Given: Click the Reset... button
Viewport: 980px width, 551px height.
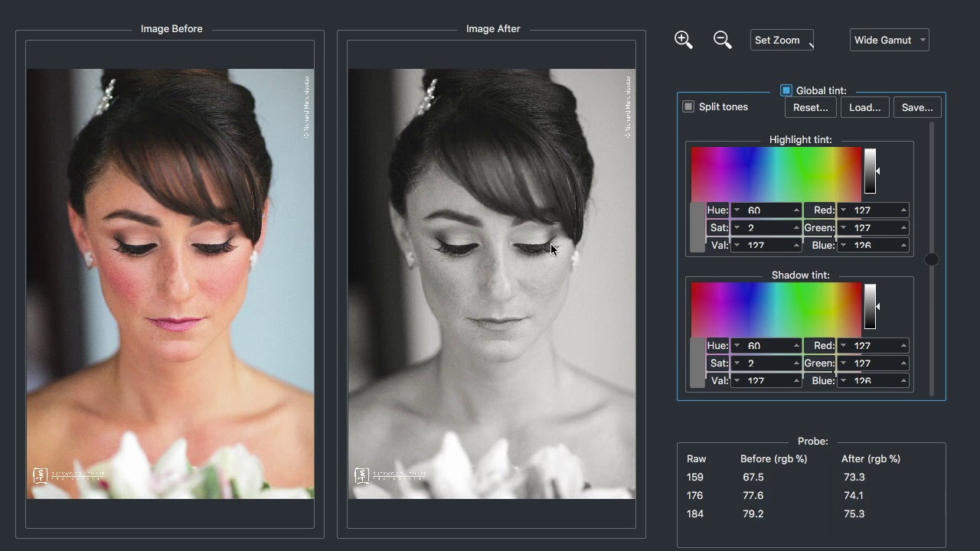Looking at the screenshot, I should click(x=811, y=107).
